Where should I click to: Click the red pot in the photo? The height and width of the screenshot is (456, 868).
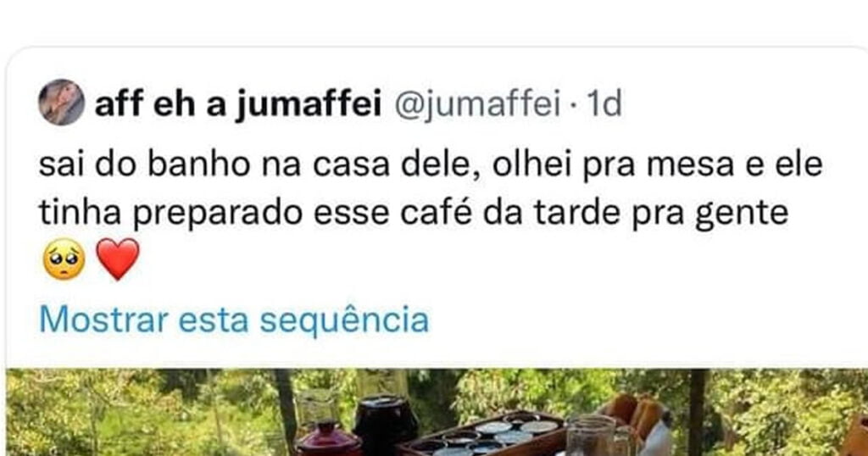coord(327,439)
